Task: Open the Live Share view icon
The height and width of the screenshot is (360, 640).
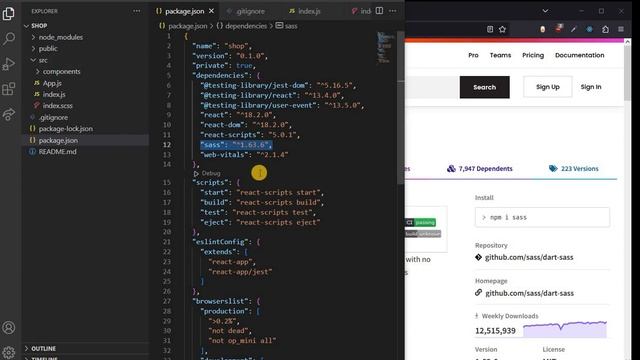Action: coord(9,114)
